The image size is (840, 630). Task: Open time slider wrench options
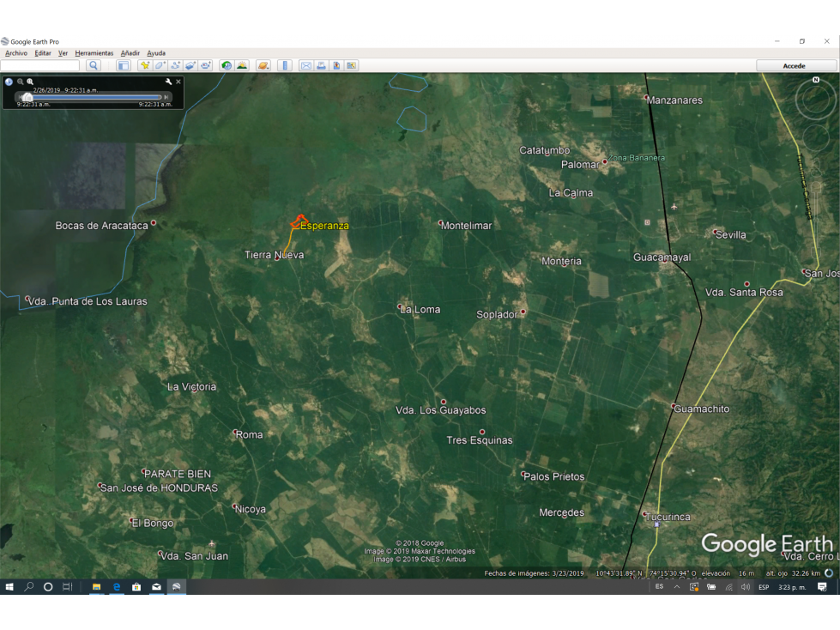click(x=168, y=82)
